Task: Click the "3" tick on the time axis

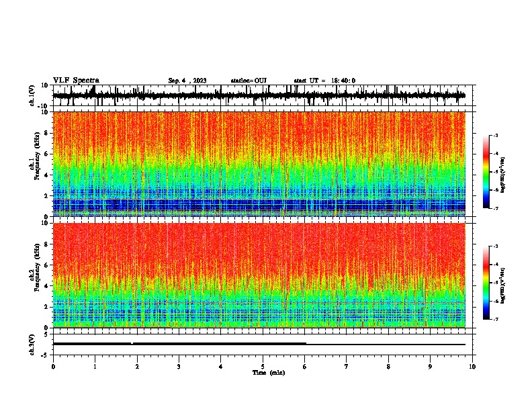Action: [179, 367]
